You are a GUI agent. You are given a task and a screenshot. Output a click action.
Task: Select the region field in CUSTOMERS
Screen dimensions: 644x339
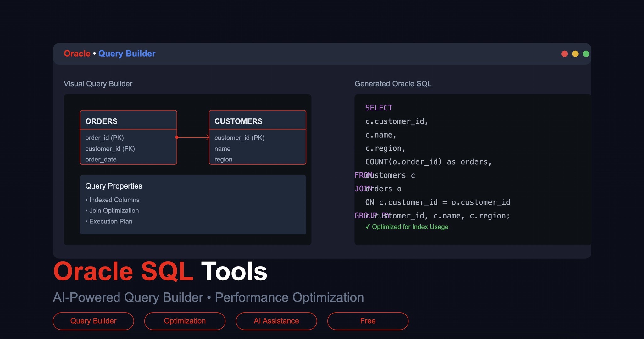point(223,159)
